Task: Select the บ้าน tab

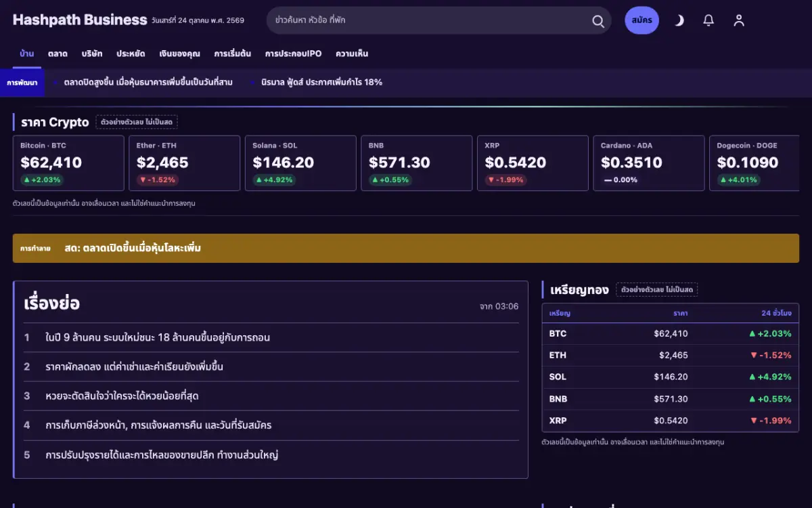Action: 27,54
